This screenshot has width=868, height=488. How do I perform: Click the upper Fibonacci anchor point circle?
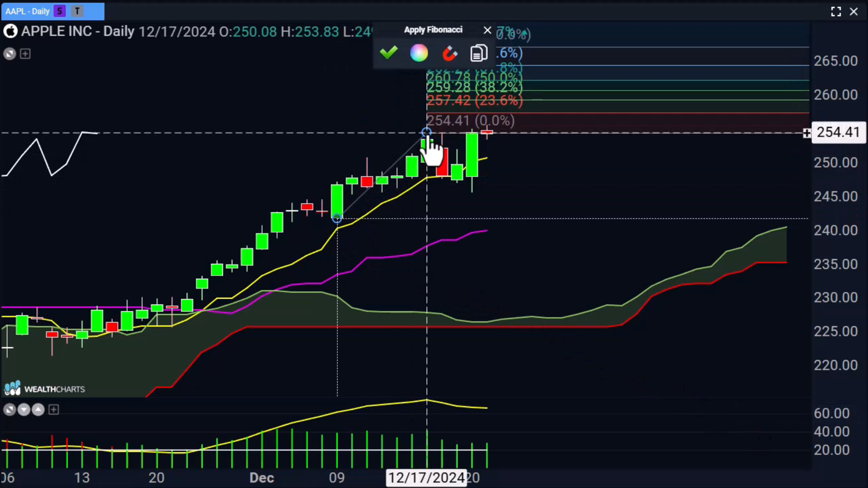tap(426, 132)
